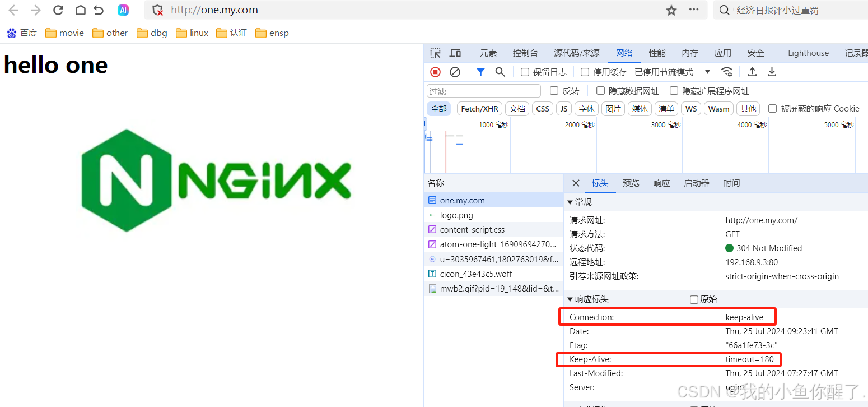
Task: Select the 全部 filter button
Action: point(439,109)
